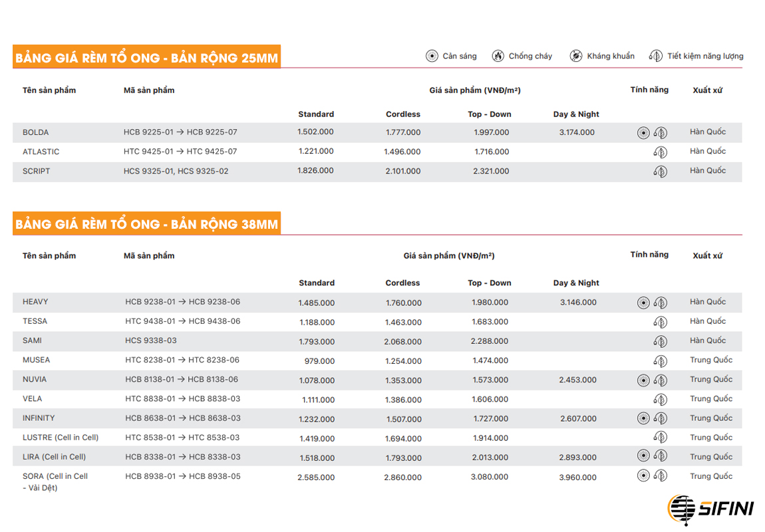Click the Tiết kiệm năng lượng icon
This screenshot has width=765, height=532.
[x=656, y=56]
